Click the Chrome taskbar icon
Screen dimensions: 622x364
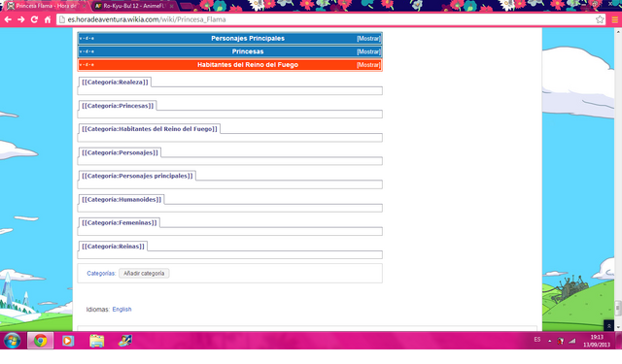[x=40, y=341]
